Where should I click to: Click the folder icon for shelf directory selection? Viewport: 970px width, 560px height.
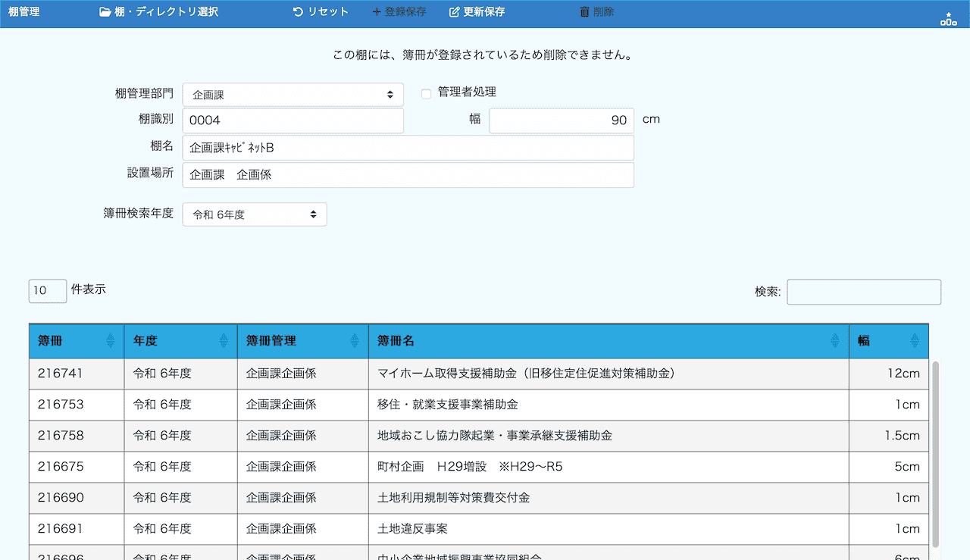105,12
